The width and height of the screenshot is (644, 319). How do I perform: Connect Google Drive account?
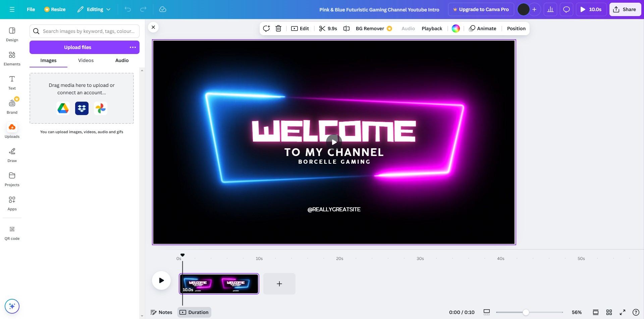pos(63,108)
